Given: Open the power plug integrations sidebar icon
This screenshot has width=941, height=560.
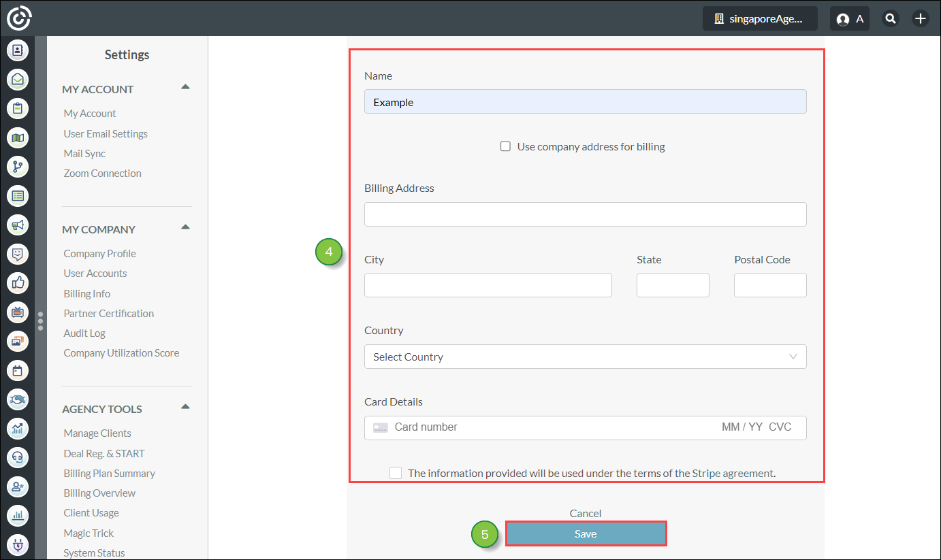Looking at the screenshot, I should click(x=18, y=544).
